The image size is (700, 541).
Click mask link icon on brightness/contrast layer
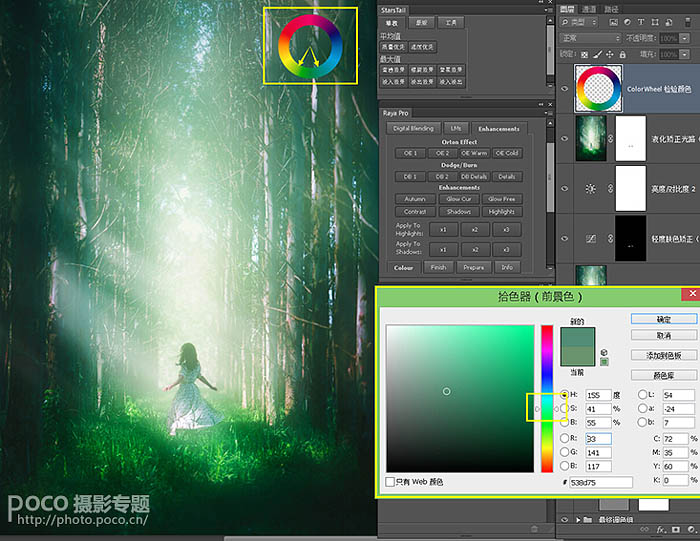click(x=610, y=189)
